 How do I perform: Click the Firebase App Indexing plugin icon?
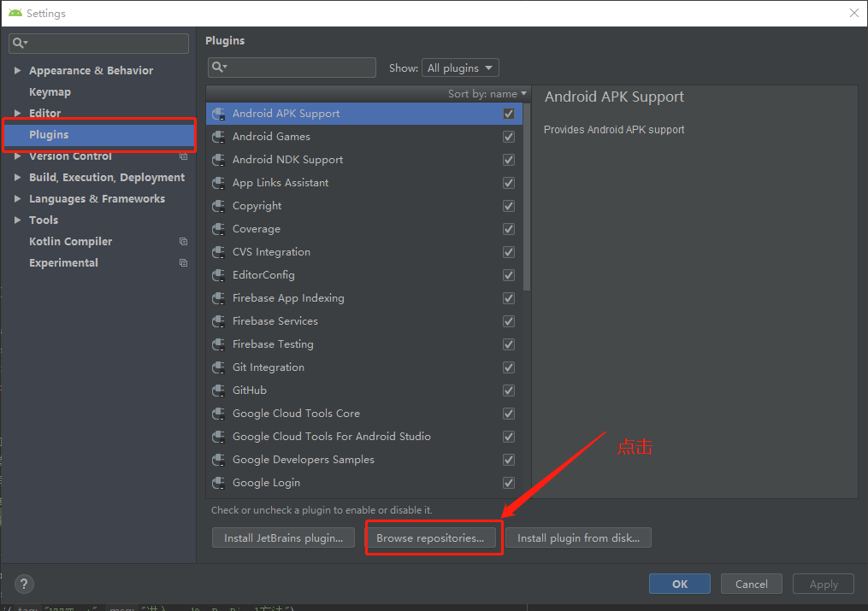(x=219, y=298)
